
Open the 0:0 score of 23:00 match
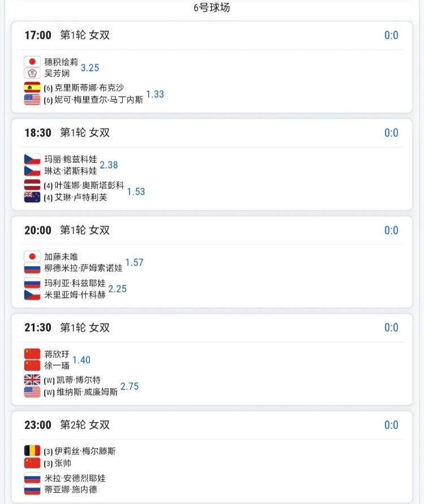click(x=391, y=425)
